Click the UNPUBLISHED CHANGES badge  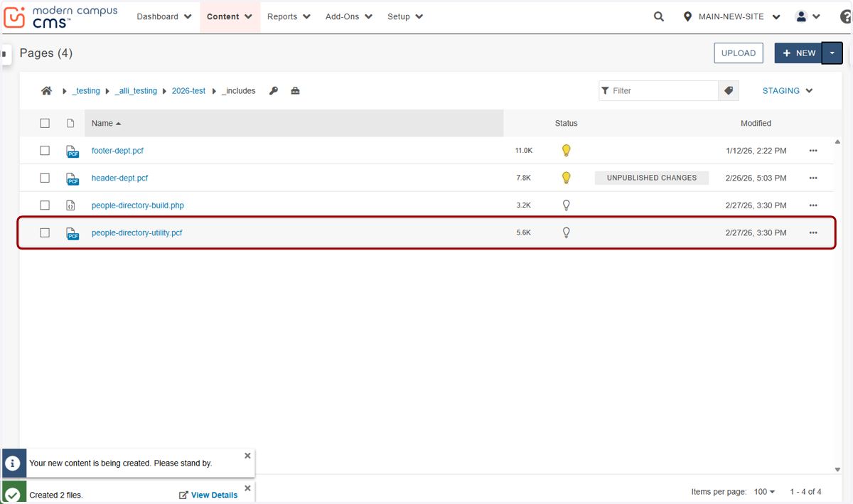tap(652, 178)
